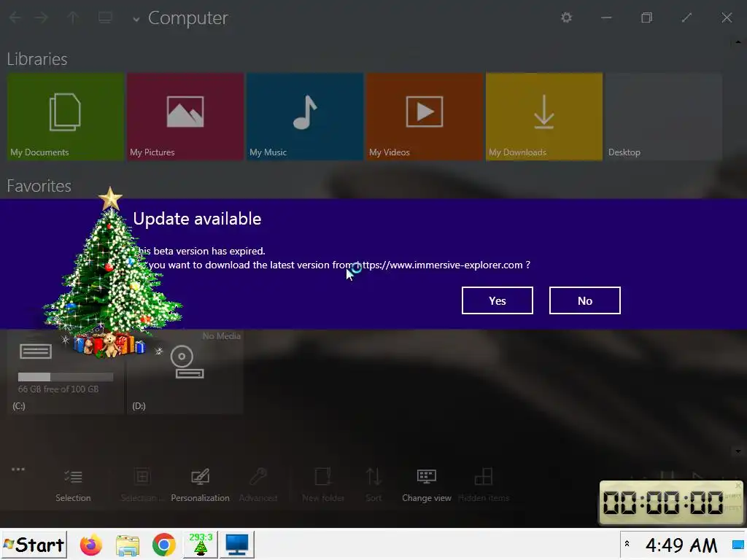Click the forward navigation arrow
The image size is (747, 560).
coord(42,18)
